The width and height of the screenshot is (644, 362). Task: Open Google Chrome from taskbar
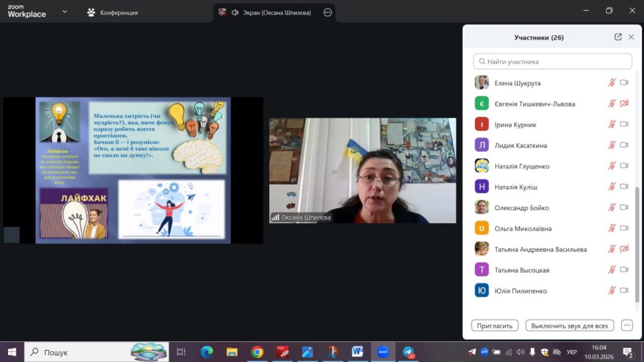(257, 352)
